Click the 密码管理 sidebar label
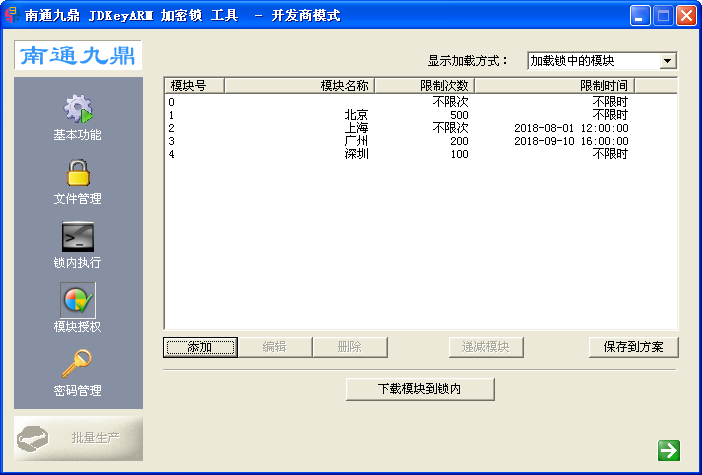Screen dimensions: 702x475 pyautogui.click(x=77, y=391)
